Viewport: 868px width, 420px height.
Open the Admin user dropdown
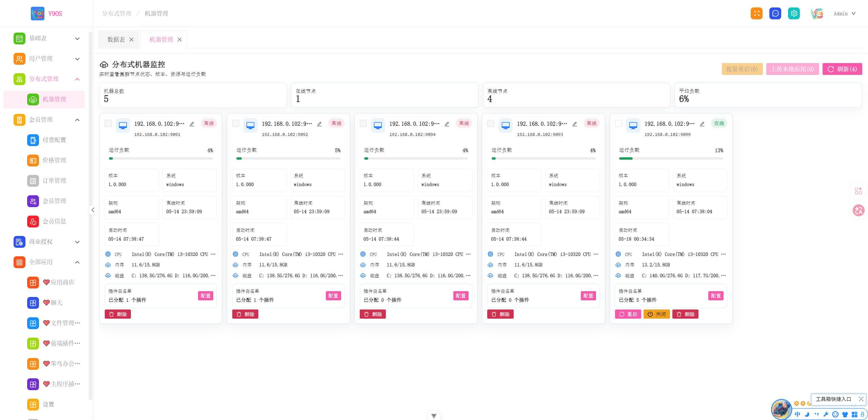click(844, 14)
